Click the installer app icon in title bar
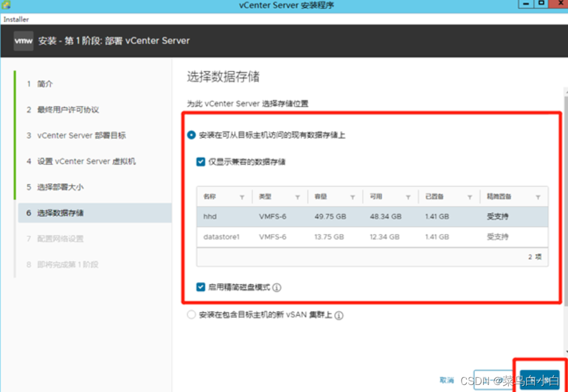Screen dimensions: 568x392 coord(6,5)
